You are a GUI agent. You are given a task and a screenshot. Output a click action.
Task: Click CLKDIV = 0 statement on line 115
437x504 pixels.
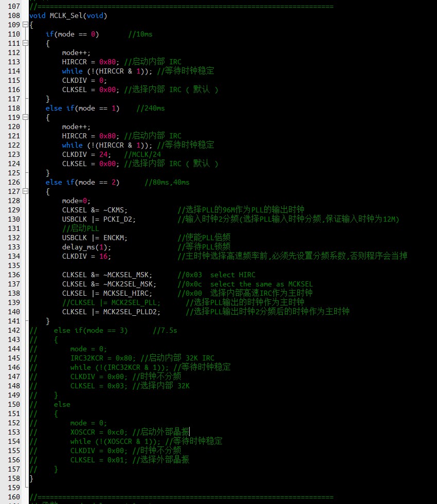[84, 80]
